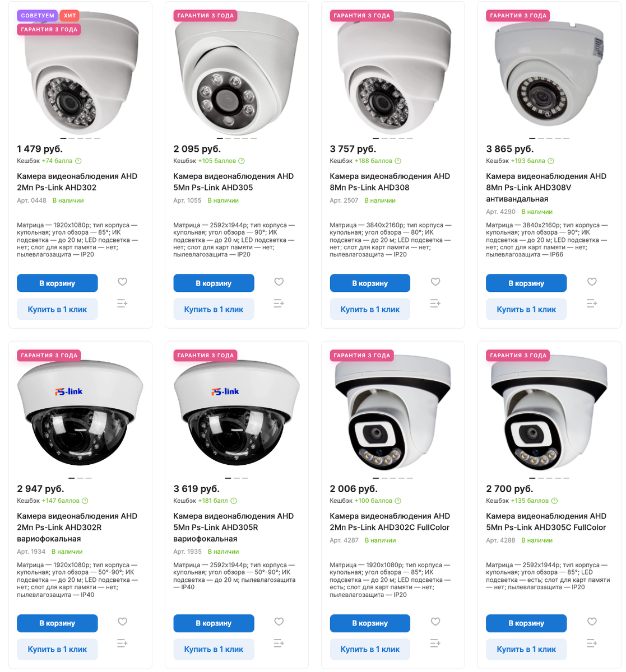
Task: Add AHD305C FullColor to cart
Action: [526, 623]
